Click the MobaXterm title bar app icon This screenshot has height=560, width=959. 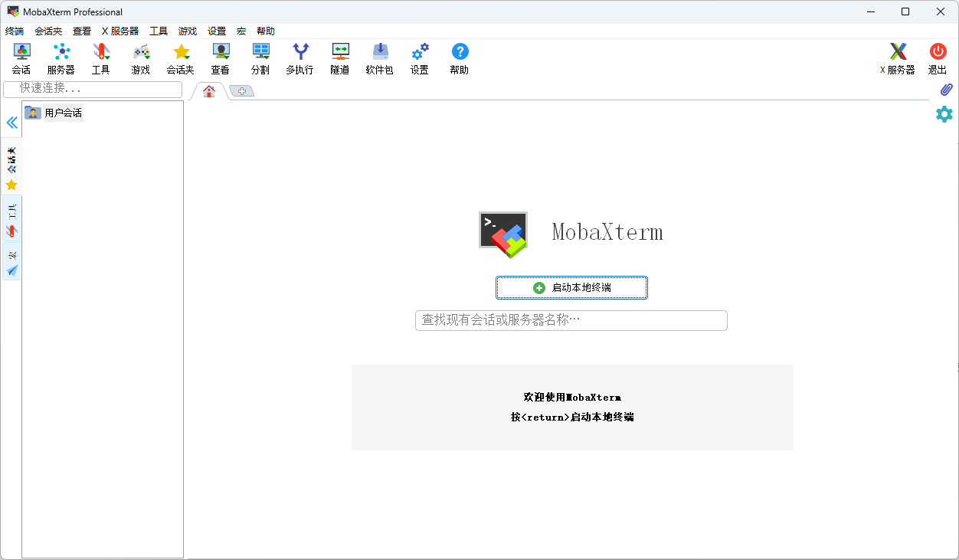[13, 11]
